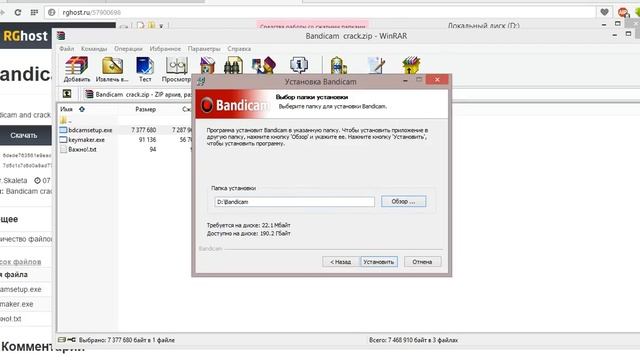Click the 'Выбор папки установки' heading in installer
The image size is (640, 360).
312,97
